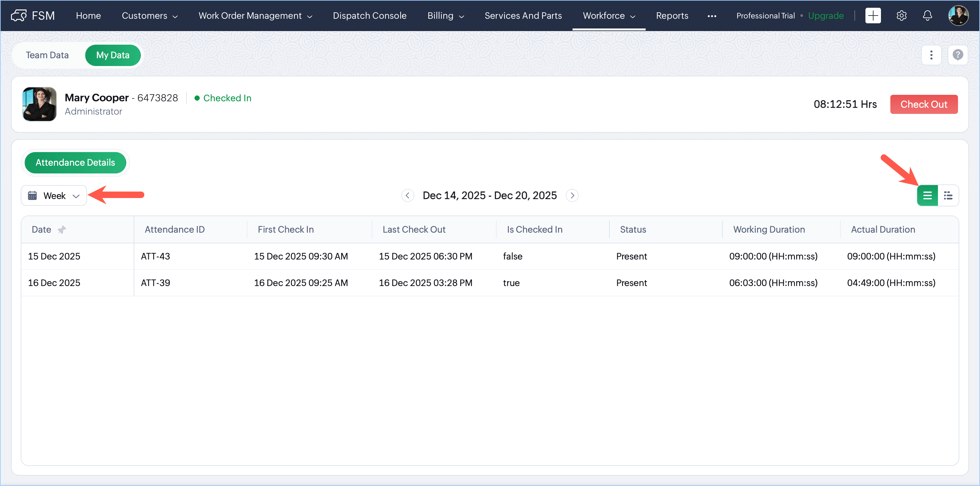Image resolution: width=980 pixels, height=486 pixels.
Task: Open the Dispatch Console tab
Action: click(x=369, y=16)
